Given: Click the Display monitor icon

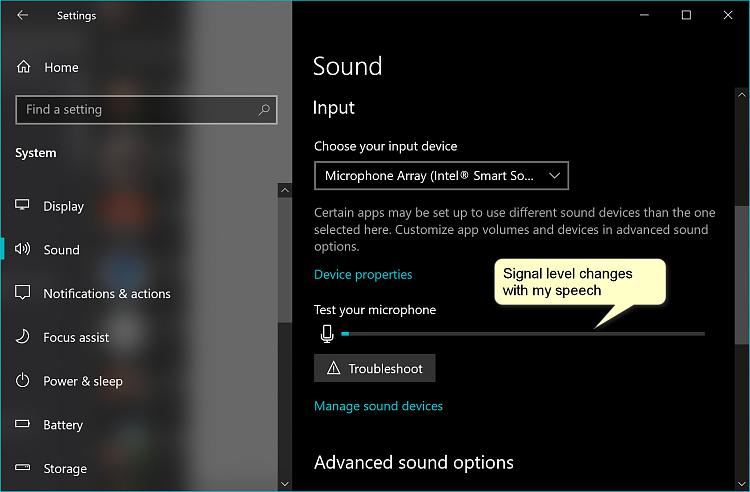Looking at the screenshot, I should click(22, 205).
